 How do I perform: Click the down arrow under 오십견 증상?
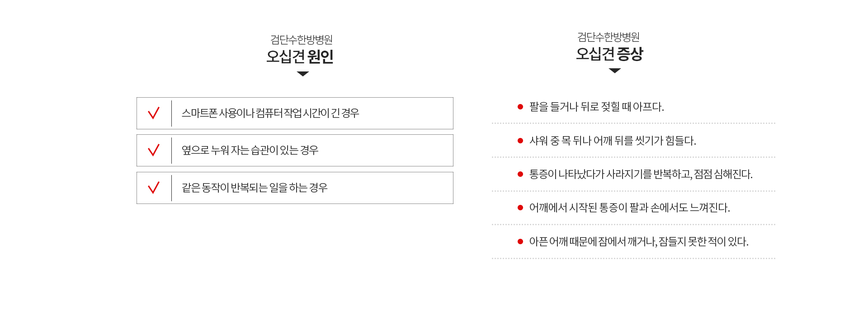point(615,71)
